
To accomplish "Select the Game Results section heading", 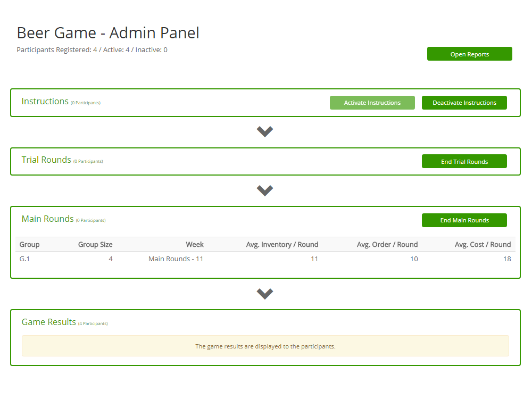I will (x=48, y=322).
